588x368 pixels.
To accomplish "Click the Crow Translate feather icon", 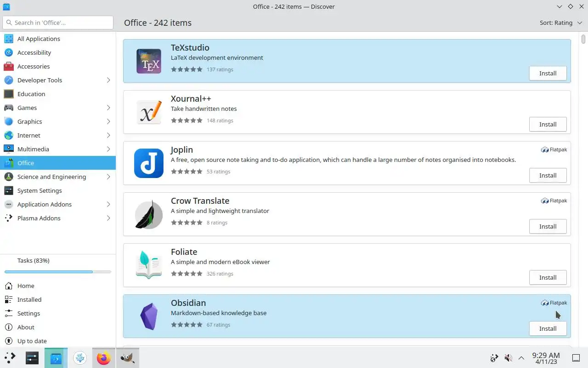I will tap(149, 214).
